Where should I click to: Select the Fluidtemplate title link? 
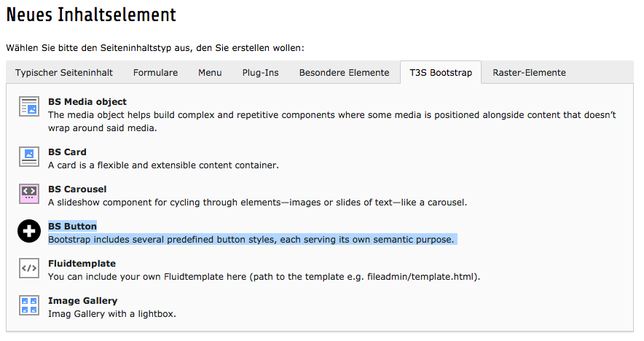[x=82, y=264]
